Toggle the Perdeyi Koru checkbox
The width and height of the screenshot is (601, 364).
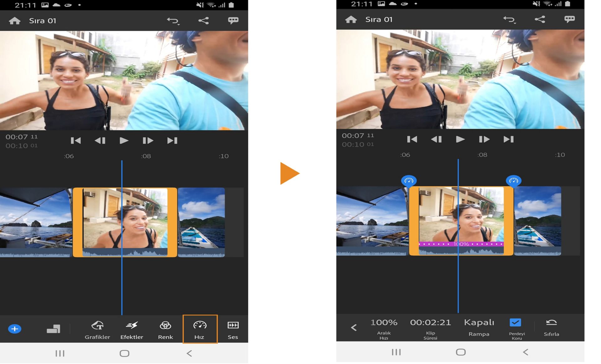[515, 323]
